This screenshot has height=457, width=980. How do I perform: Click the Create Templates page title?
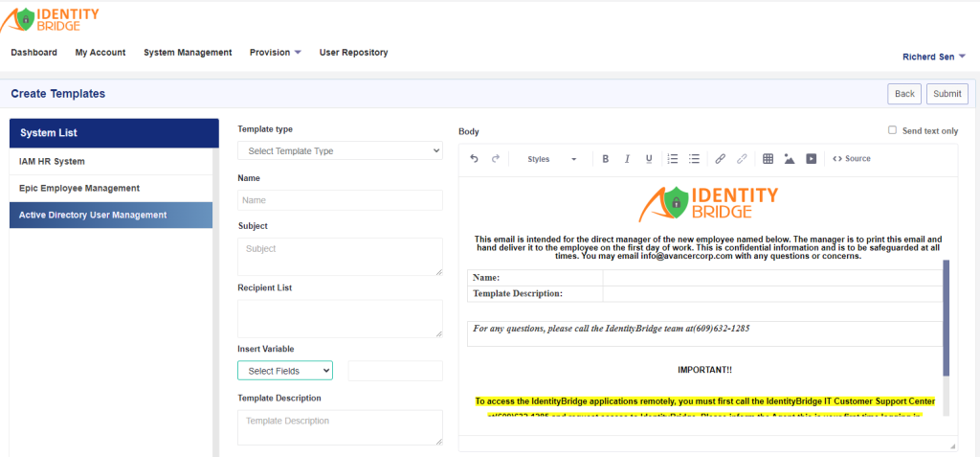tap(58, 94)
